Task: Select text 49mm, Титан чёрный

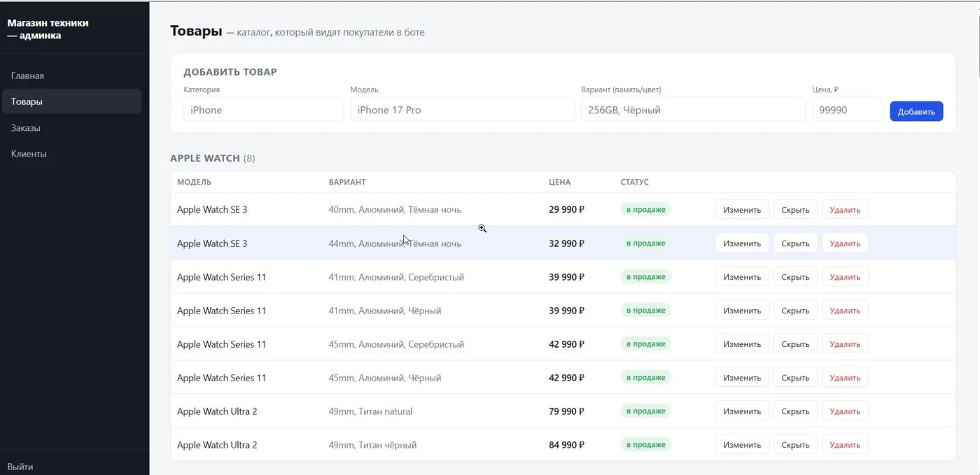Action: [372, 445]
